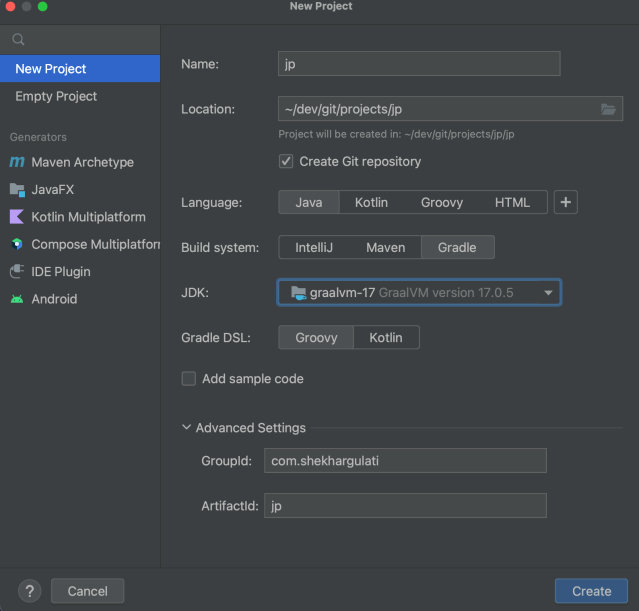Click the Create button
Viewport: 639px width, 611px height.
pyautogui.click(x=591, y=591)
